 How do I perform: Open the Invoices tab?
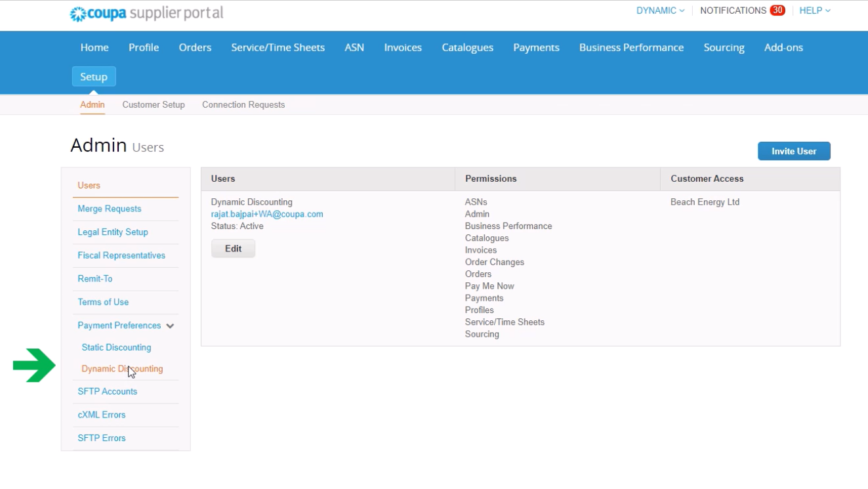point(403,47)
